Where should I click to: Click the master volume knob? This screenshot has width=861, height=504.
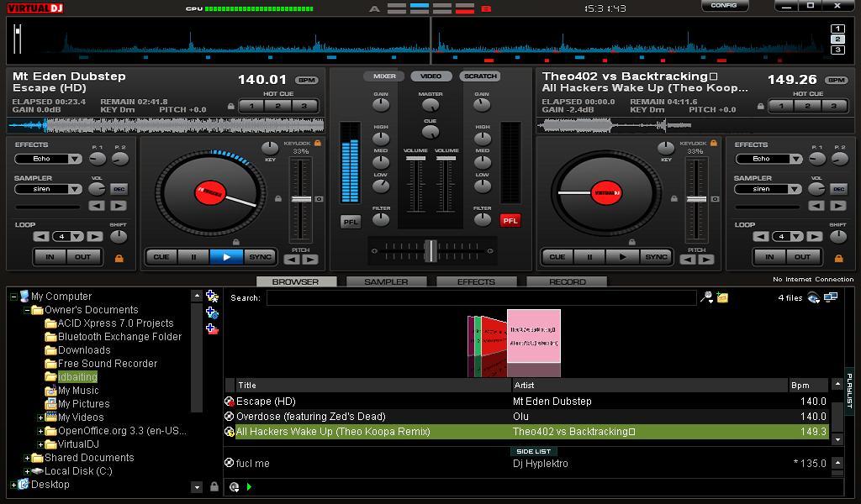point(430,105)
